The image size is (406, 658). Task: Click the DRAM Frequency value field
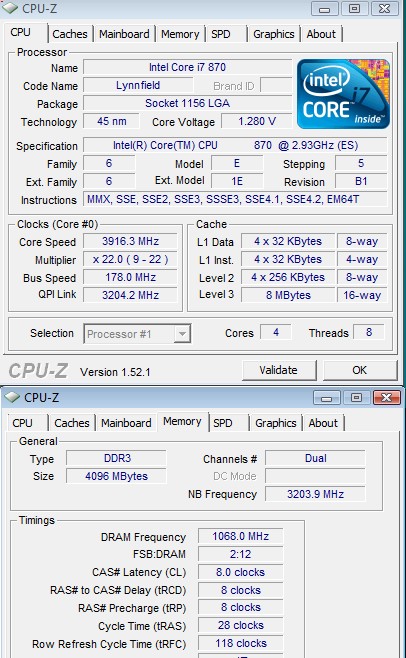coord(241,536)
